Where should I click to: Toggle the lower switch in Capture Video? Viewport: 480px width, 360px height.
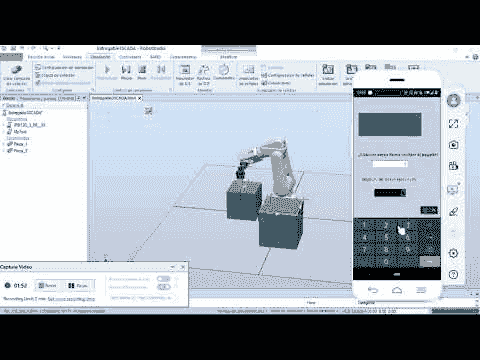pyautogui.click(x=163, y=287)
